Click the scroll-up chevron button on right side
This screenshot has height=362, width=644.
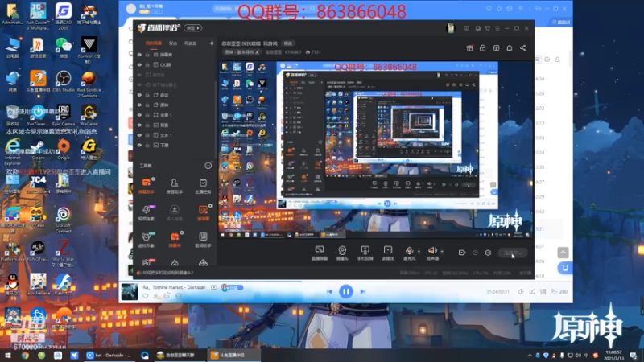pyautogui.click(x=563, y=253)
